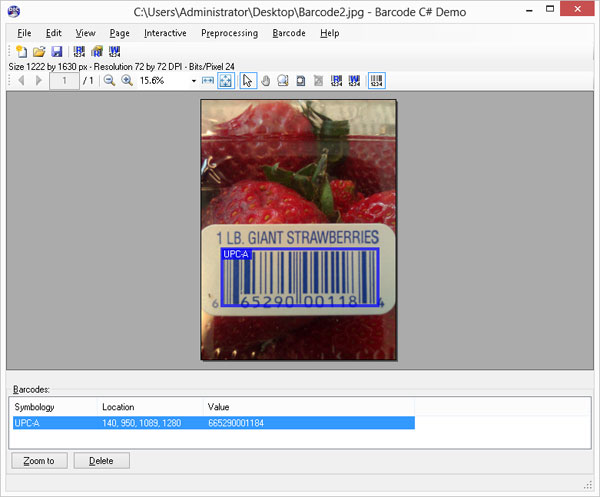The height and width of the screenshot is (497, 600).
Task: Open the Edit menu
Action: pos(54,33)
